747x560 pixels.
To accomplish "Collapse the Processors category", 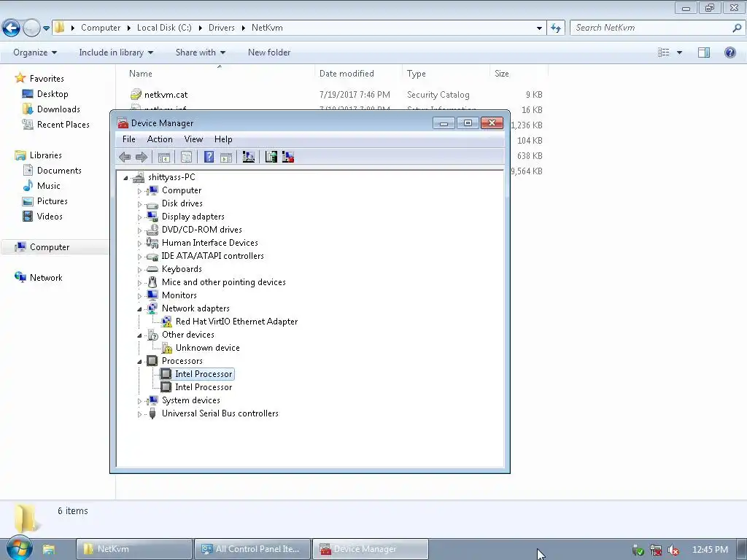I will (139, 362).
